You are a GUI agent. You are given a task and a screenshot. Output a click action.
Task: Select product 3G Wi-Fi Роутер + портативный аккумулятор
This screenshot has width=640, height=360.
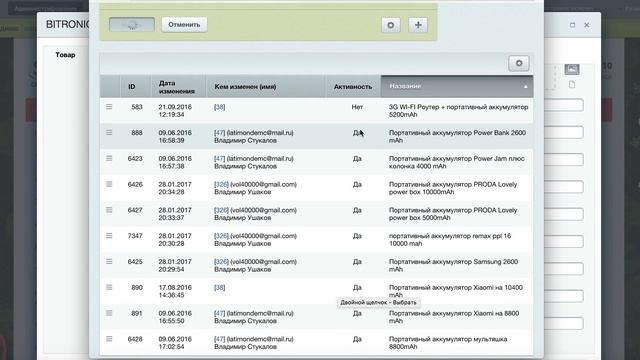pyautogui.click(x=458, y=111)
